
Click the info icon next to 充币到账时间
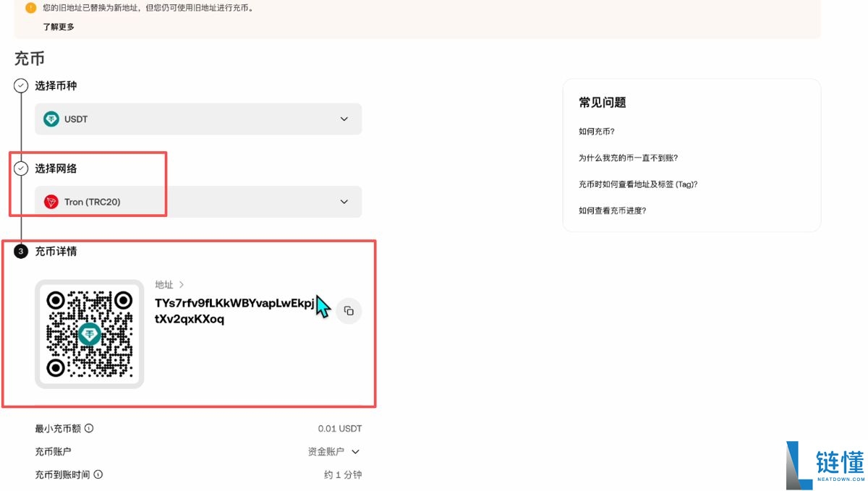(x=99, y=475)
